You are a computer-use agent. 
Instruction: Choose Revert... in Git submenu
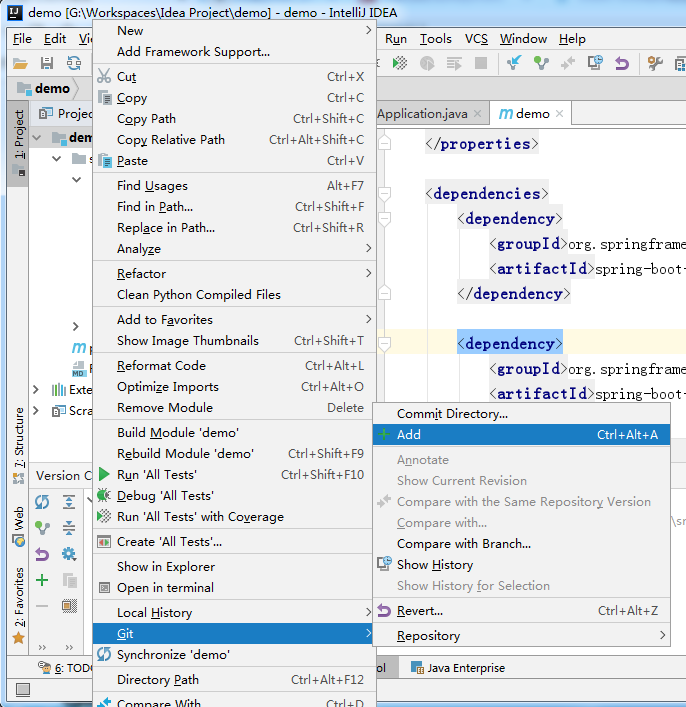click(521, 611)
